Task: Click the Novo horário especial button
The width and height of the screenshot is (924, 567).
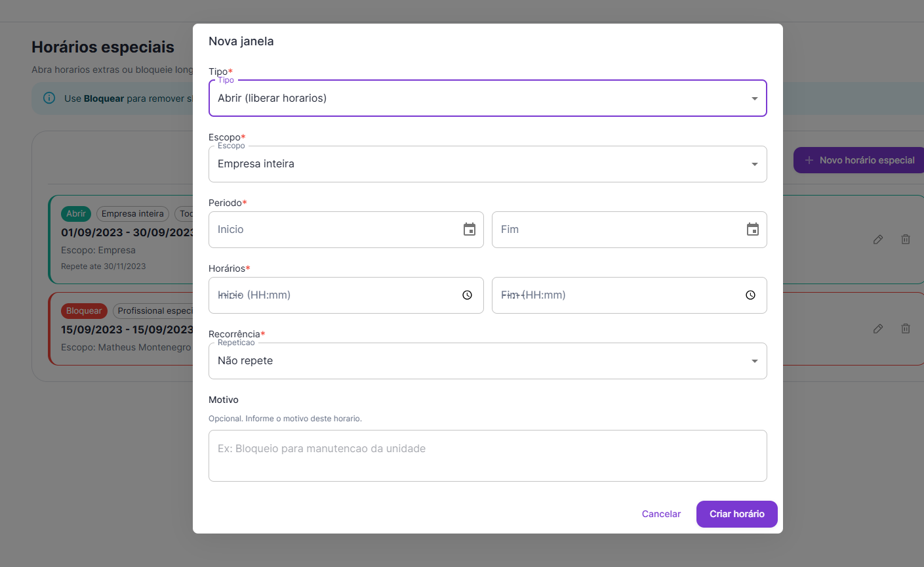Action: [859, 160]
